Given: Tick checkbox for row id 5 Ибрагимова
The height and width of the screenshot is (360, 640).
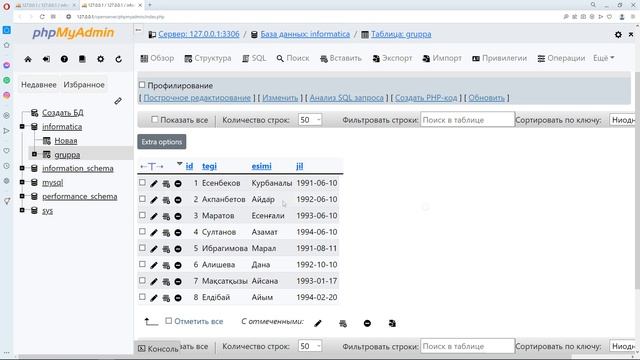Looking at the screenshot, I should [x=142, y=248].
